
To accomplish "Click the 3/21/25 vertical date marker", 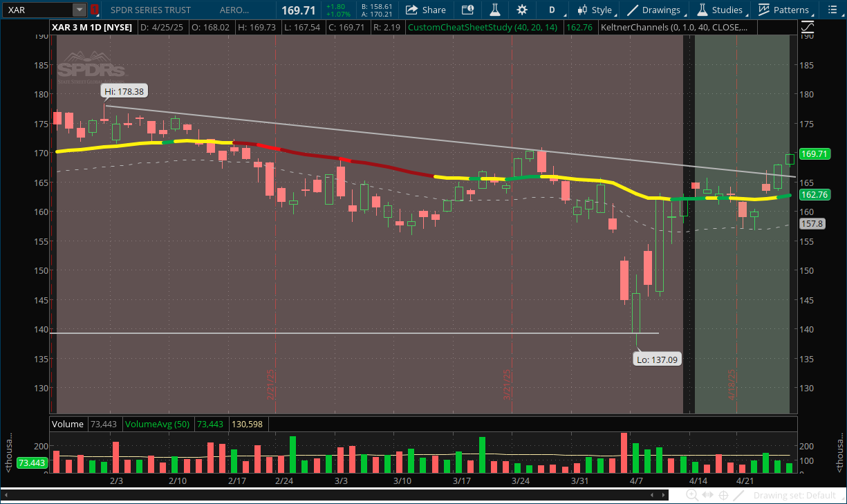I will [x=507, y=384].
